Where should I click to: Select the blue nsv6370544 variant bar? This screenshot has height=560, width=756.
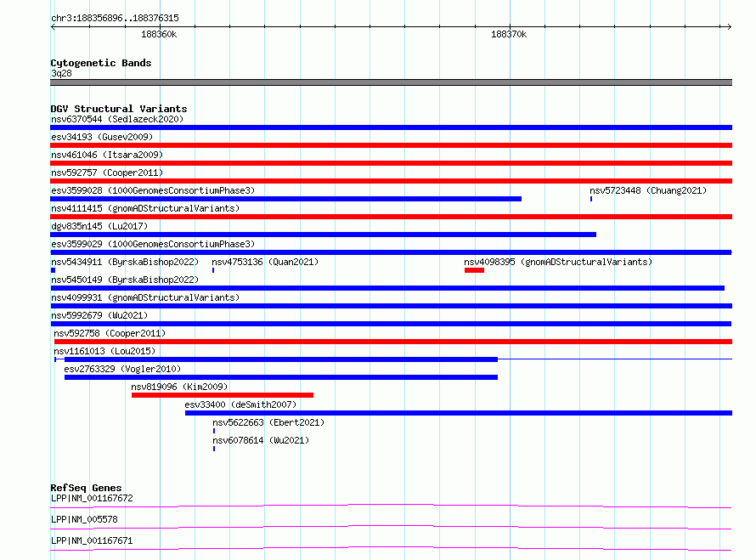[391, 127]
